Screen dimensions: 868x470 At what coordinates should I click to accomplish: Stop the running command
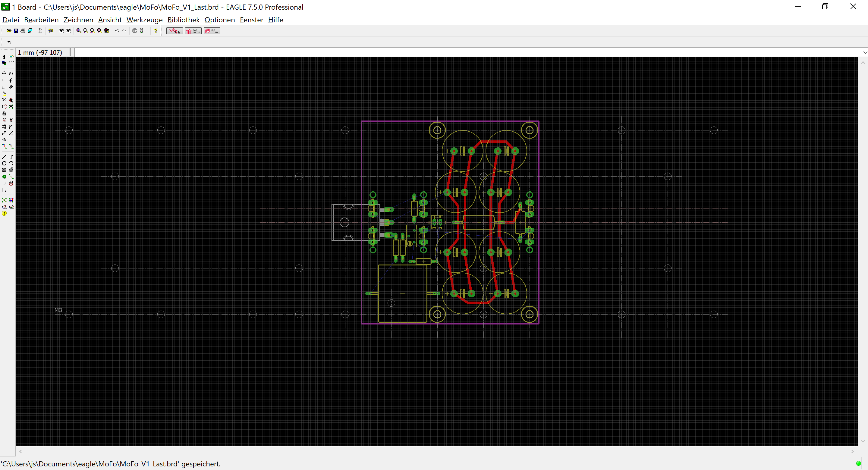tap(135, 31)
